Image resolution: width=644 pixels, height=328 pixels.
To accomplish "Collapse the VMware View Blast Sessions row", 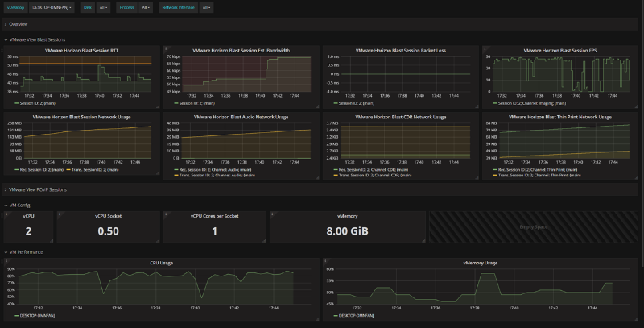I will click(x=37, y=39).
